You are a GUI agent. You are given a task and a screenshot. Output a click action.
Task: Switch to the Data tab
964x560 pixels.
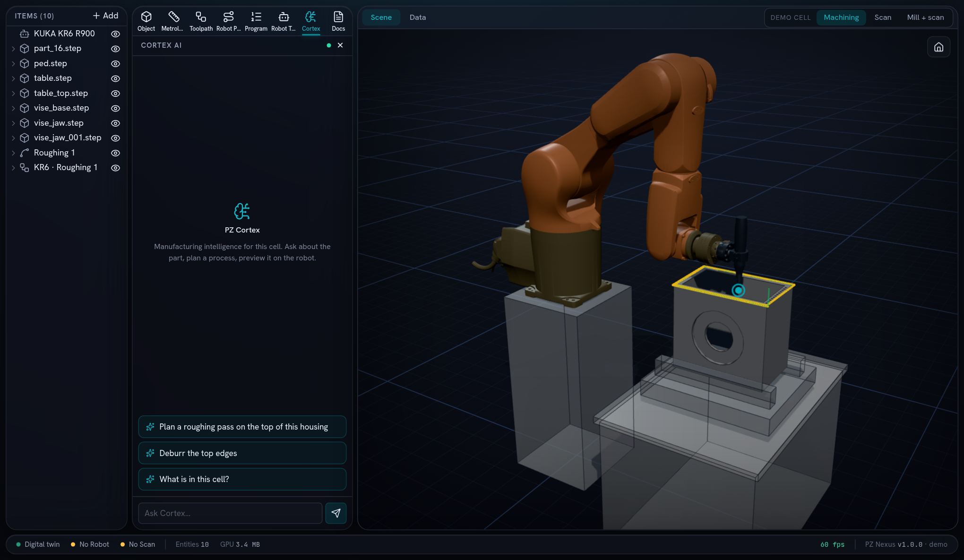click(418, 17)
